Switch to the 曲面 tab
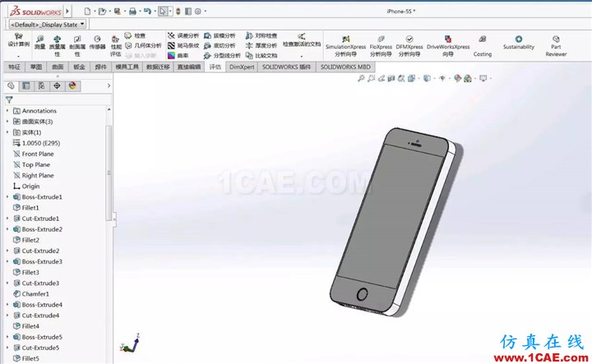 [58, 67]
